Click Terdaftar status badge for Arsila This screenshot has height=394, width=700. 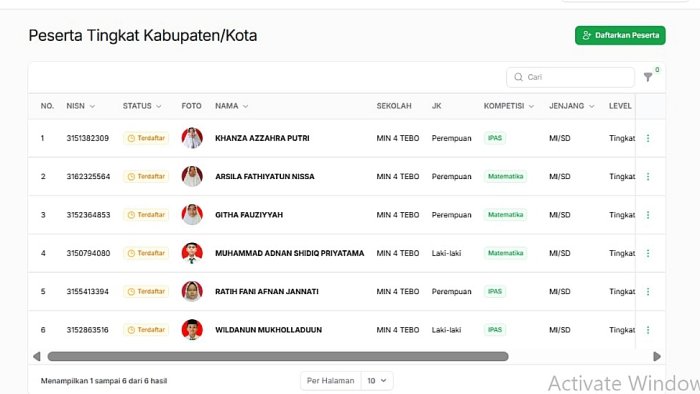point(146,177)
